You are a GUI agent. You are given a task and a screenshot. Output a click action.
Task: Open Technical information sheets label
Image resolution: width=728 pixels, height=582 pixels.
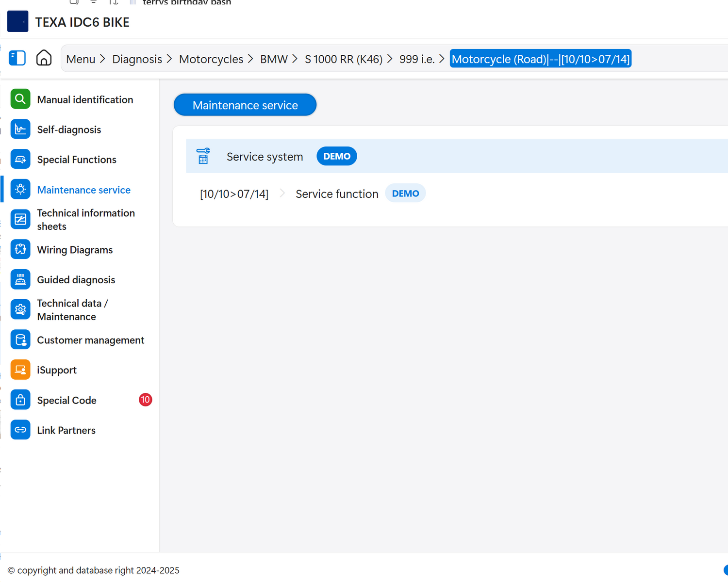click(86, 220)
